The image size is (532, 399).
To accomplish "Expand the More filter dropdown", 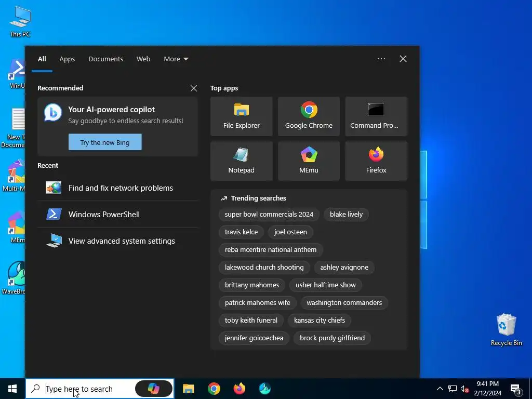I will pyautogui.click(x=176, y=59).
